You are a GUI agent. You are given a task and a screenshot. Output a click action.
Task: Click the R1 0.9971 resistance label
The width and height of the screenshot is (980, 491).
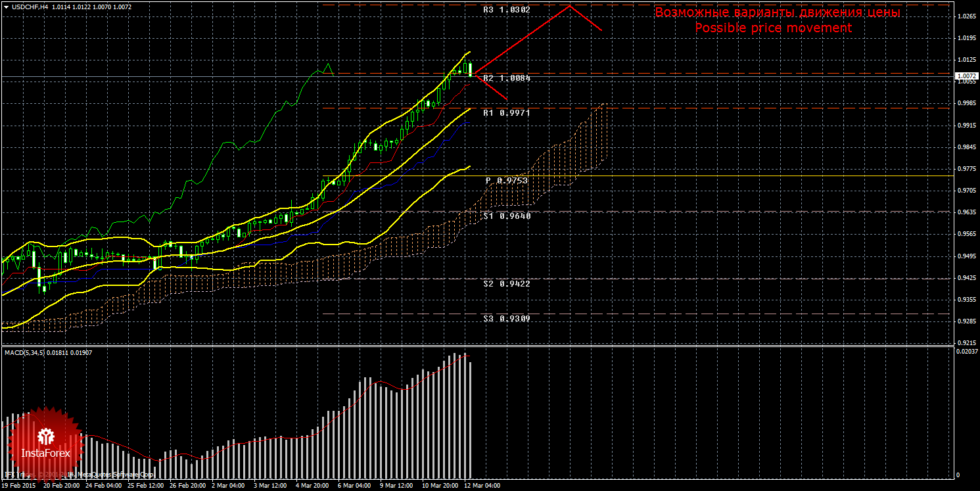click(x=506, y=113)
